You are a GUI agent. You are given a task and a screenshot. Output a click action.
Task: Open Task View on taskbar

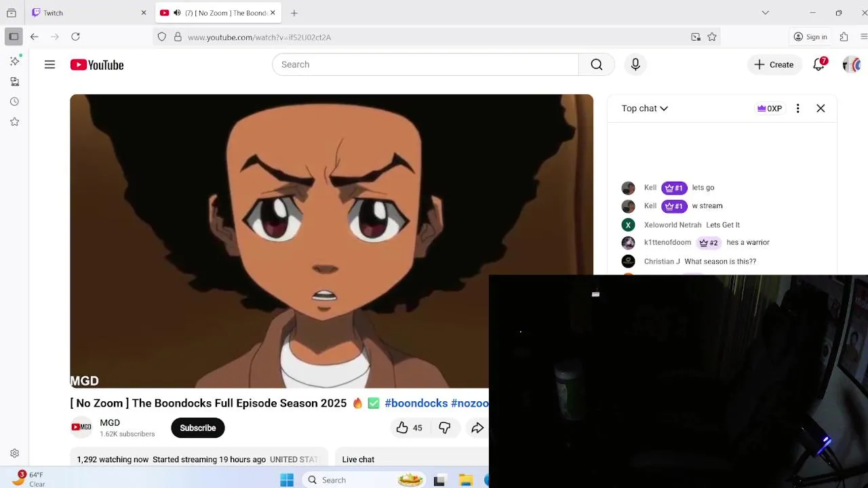click(x=439, y=480)
